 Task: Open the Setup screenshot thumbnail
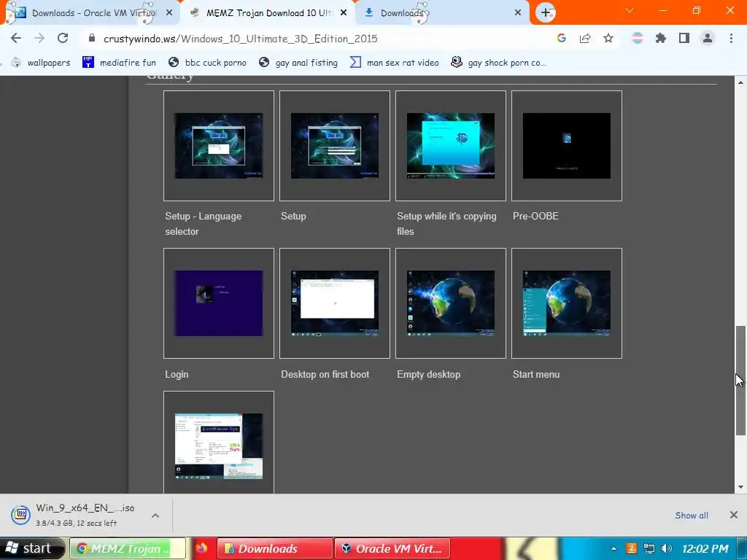(x=334, y=146)
